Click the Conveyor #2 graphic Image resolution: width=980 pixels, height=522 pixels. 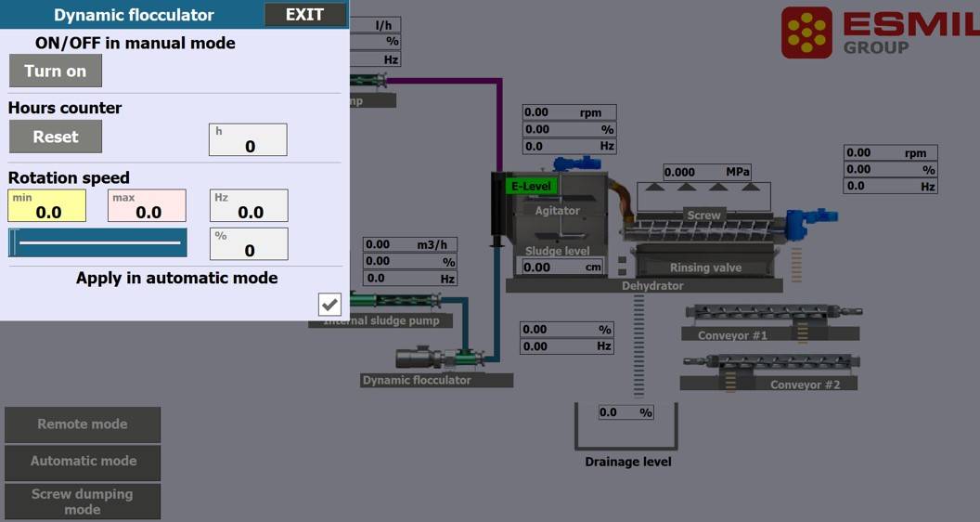(770, 361)
